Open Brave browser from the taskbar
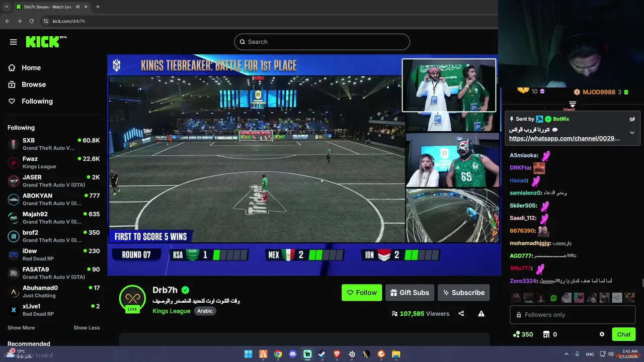Viewport: 644px width, 362px height. pyautogui.click(x=337, y=354)
